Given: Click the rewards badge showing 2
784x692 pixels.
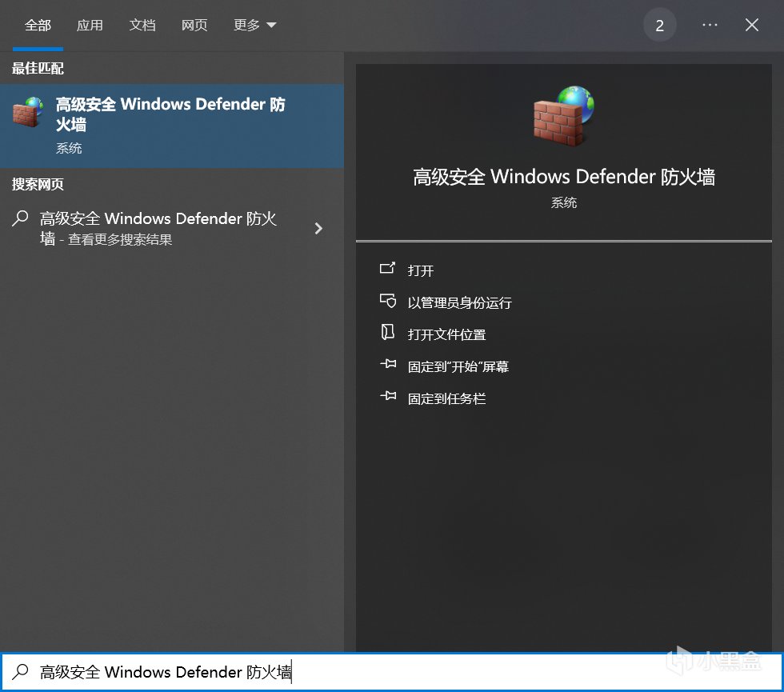Looking at the screenshot, I should point(659,25).
